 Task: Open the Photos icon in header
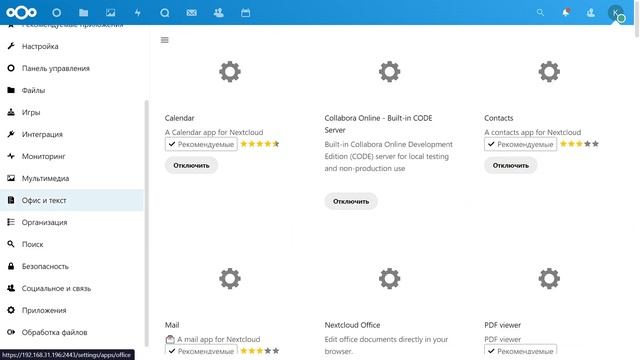[110, 13]
